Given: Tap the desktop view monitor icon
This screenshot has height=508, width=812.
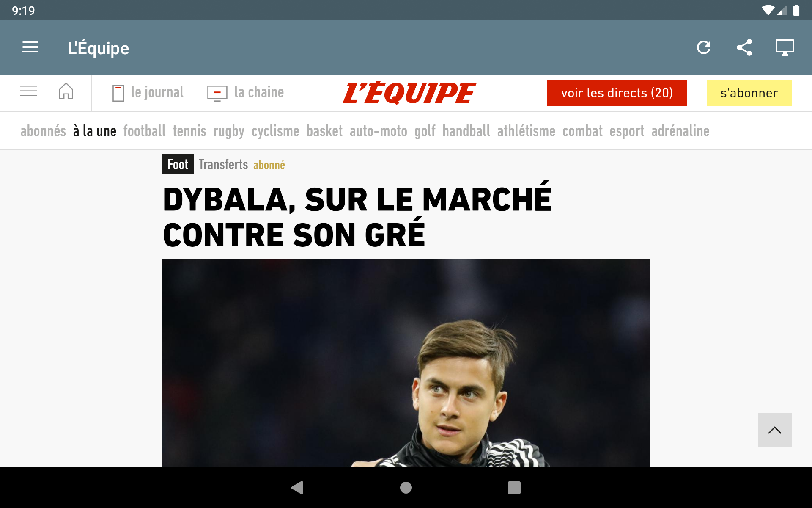Looking at the screenshot, I should 785,47.
